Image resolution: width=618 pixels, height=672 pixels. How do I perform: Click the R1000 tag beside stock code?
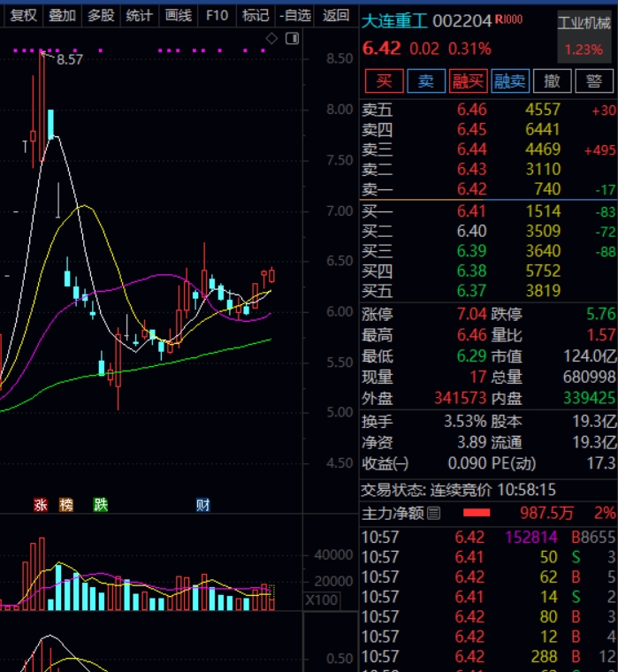coord(508,19)
